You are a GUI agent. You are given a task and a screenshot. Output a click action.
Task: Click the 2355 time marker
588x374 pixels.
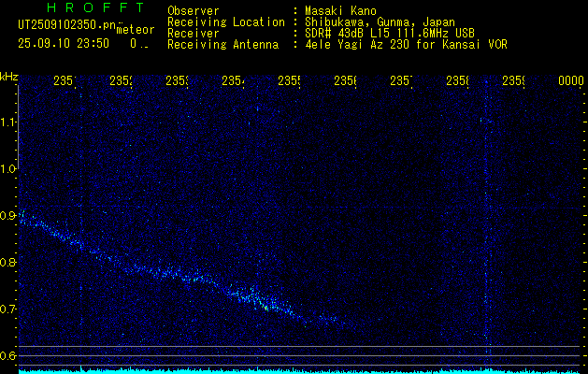pyautogui.click(x=290, y=80)
